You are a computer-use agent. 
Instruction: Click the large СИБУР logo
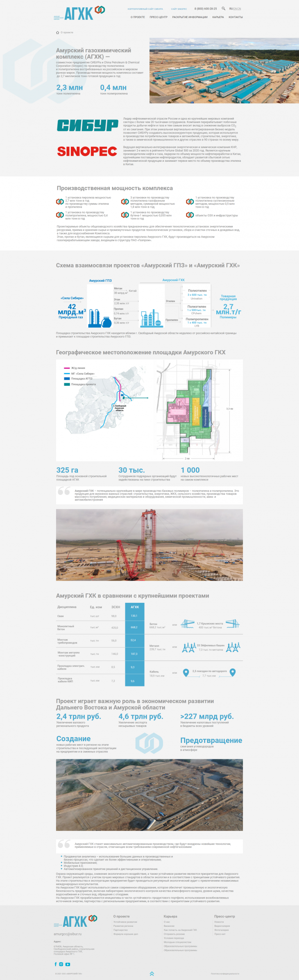[87, 125]
